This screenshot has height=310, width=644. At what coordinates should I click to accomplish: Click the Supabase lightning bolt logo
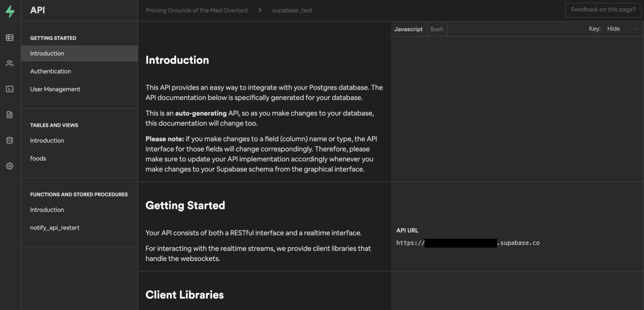coord(10,11)
